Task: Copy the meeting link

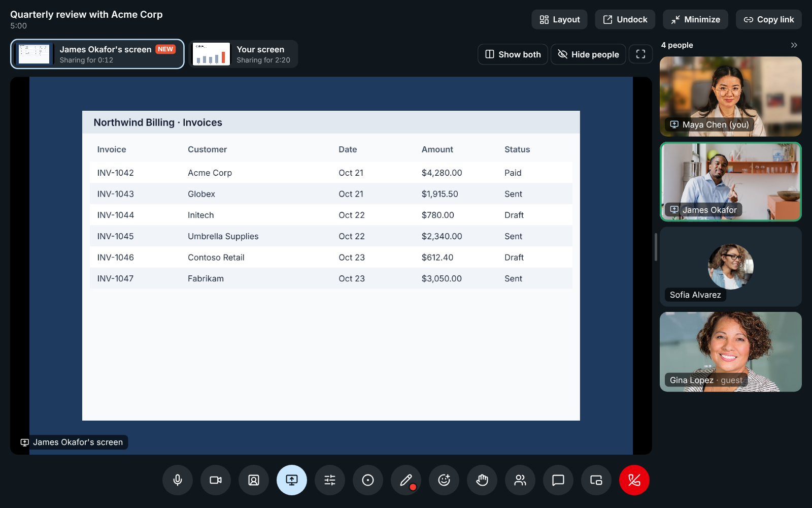Action: tap(769, 19)
